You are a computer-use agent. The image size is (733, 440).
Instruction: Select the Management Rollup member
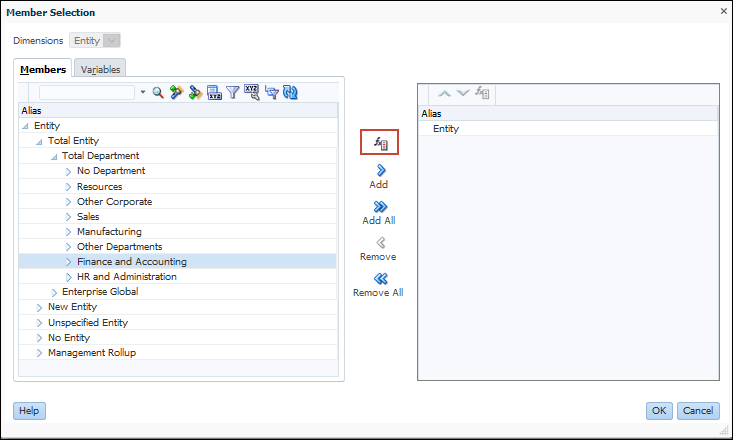coord(92,353)
